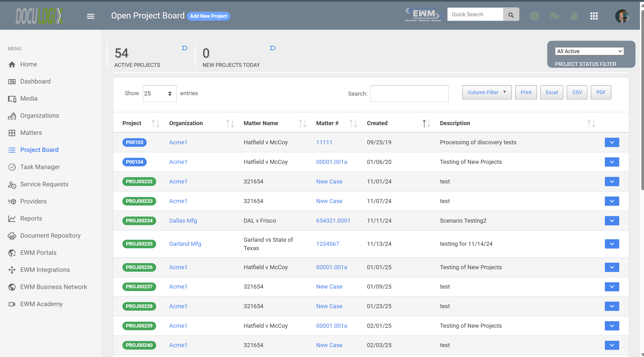Open Dashboard from sidebar
Viewport: 644px width, 357px height.
click(35, 81)
